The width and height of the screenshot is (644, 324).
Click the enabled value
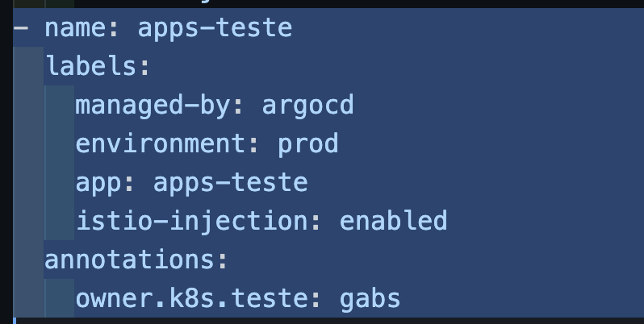[x=393, y=220]
